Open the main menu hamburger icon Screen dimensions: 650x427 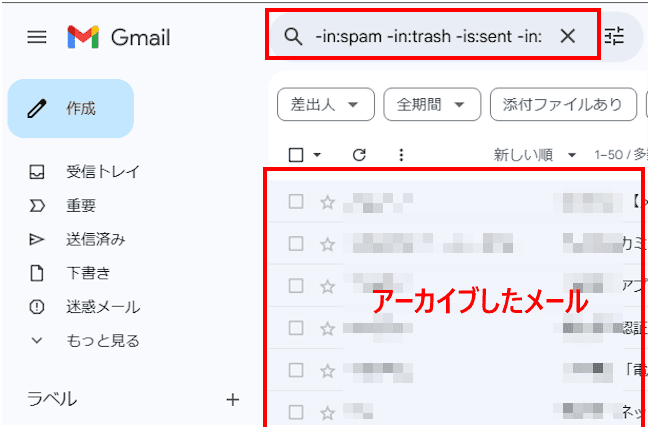[x=37, y=38]
